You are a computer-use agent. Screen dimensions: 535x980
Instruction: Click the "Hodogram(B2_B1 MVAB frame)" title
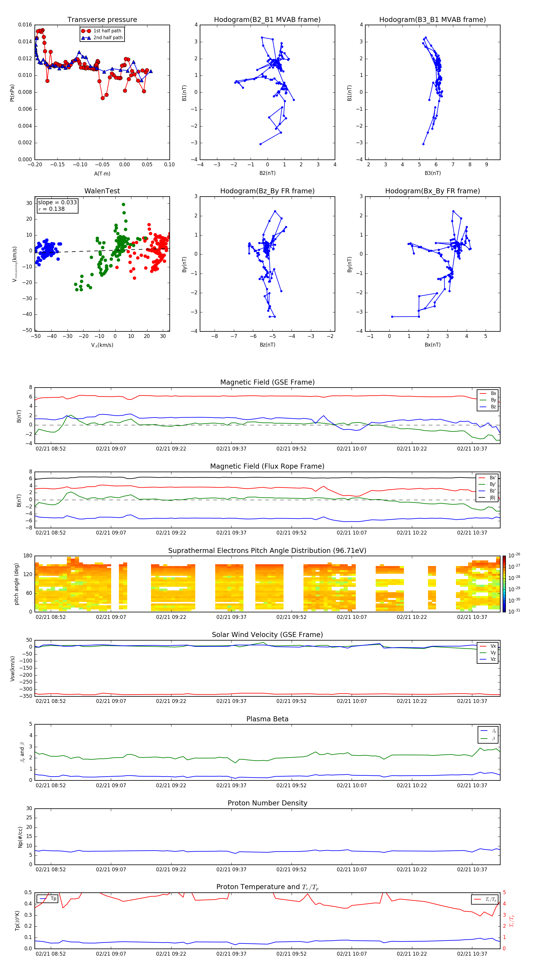[x=267, y=20]
